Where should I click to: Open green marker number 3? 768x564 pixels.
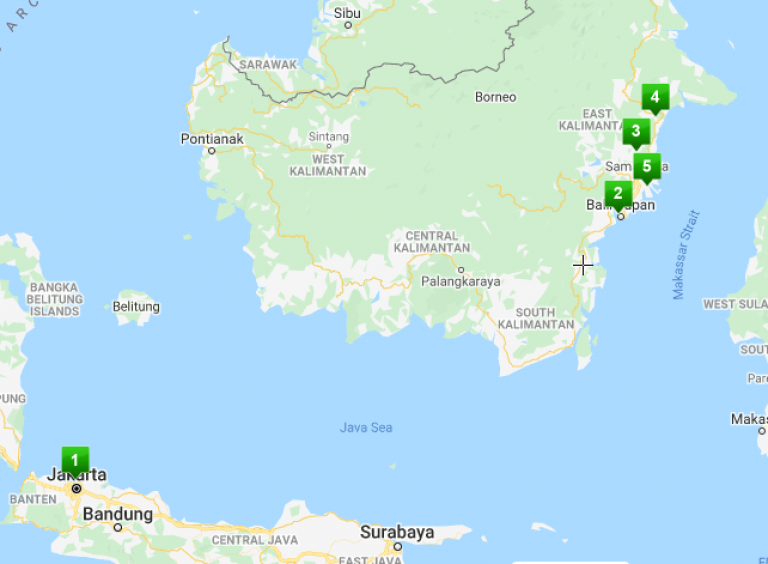pyautogui.click(x=635, y=131)
